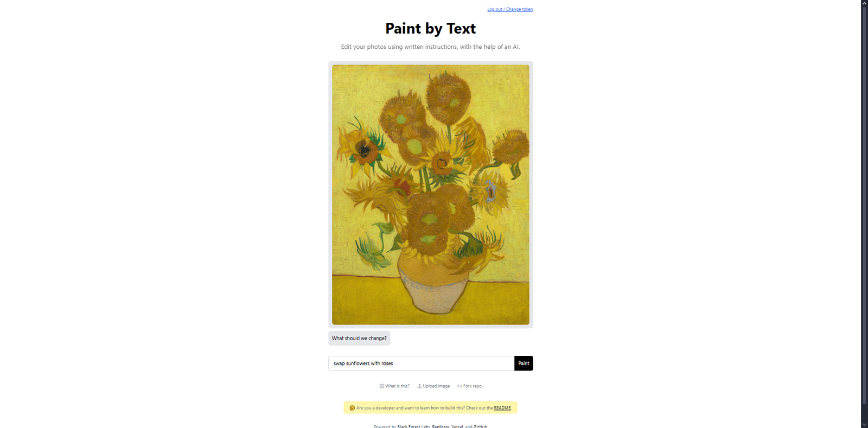The image size is (868, 428).
Task: Click the "Paint by Text" page heading
Action: [430, 28]
